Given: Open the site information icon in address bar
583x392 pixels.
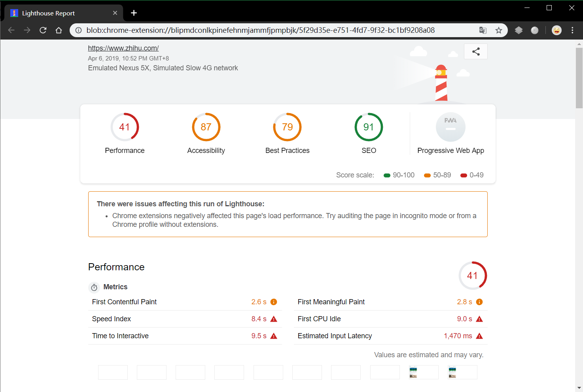Looking at the screenshot, I should 79,30.
